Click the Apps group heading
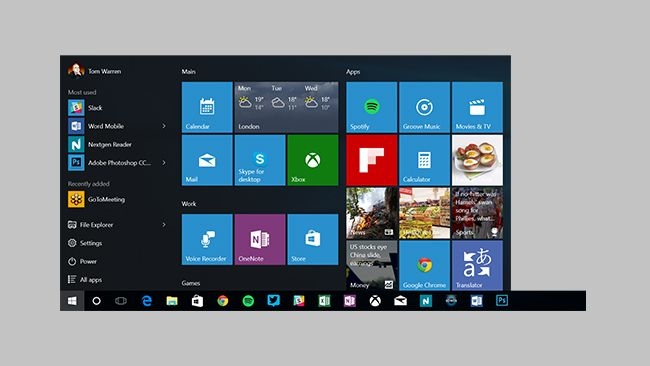The width and height of the screenshot is (650, 366). (353, 72)
